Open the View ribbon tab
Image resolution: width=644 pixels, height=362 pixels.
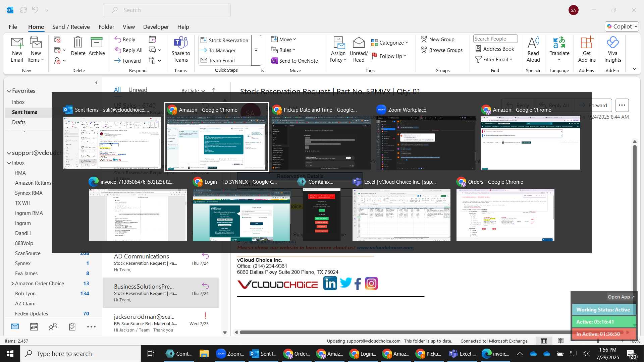pos(128,27)
